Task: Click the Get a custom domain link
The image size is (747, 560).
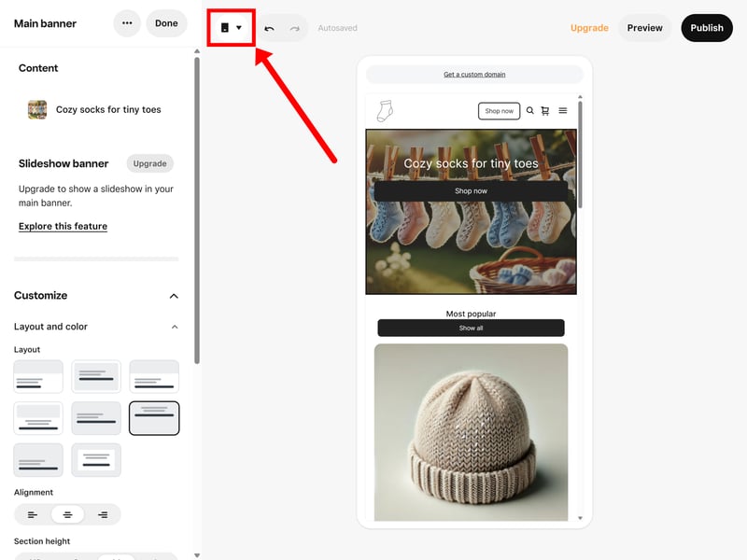Action: [474, 75]
